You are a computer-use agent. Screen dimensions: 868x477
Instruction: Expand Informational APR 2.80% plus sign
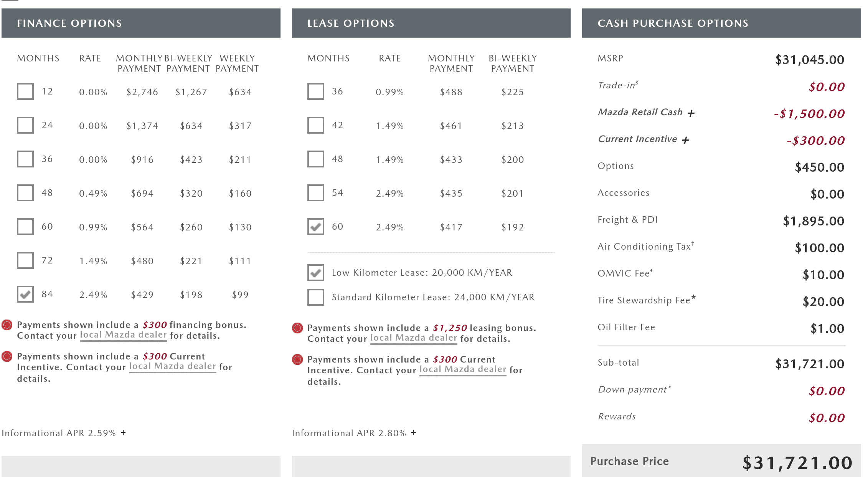click(x=414, y=432)
